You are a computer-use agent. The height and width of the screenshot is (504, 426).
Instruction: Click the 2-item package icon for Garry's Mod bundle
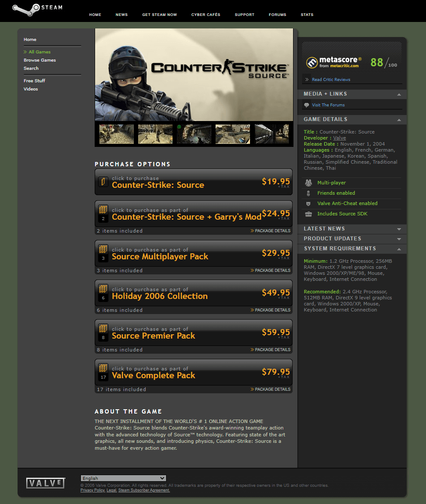pyautogui.click(x=103, y=213)
